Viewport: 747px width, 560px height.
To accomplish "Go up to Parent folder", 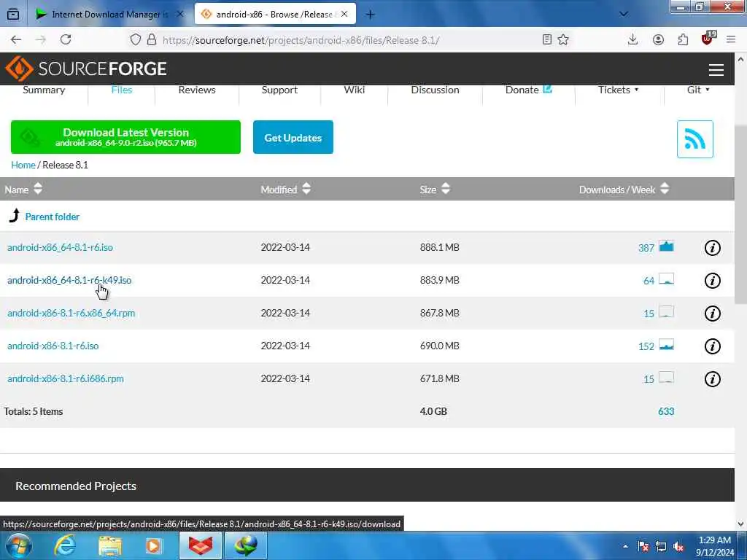I will click(53, 217).
